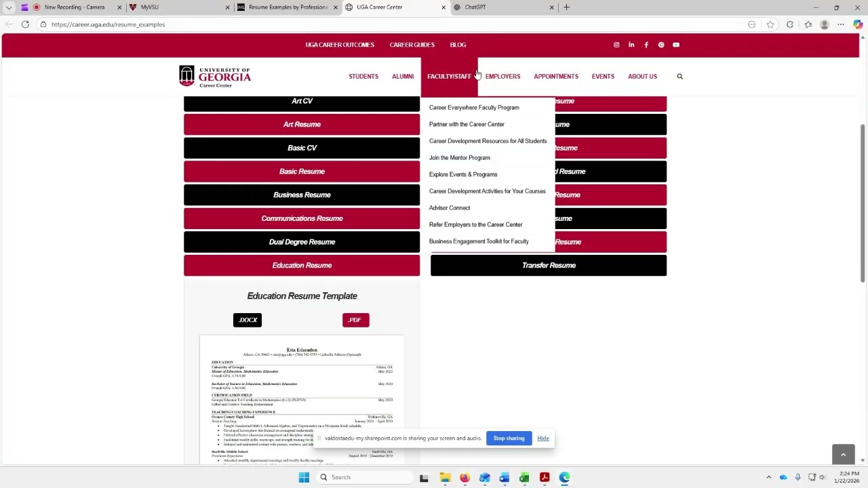Switch to the MyVSU tab
The height and width of the screenshot is (488, 868).
(x=178, y=7)
